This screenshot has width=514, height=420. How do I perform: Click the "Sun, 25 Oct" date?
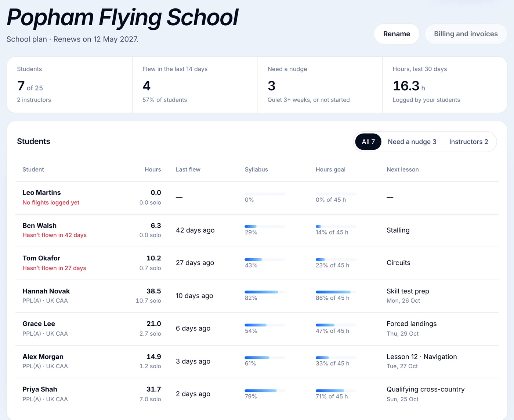click(402, 399)
